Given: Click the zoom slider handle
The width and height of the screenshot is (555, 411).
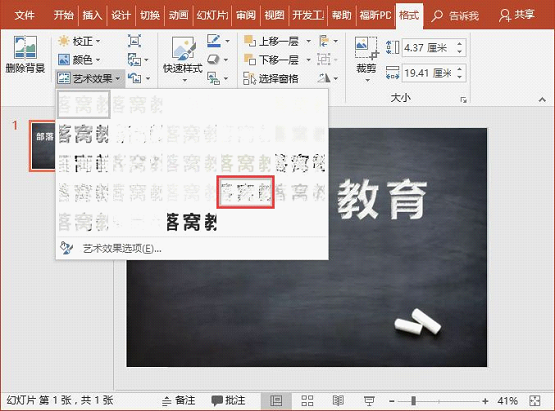Looking at the screenshot, I should tap(413, 401).
